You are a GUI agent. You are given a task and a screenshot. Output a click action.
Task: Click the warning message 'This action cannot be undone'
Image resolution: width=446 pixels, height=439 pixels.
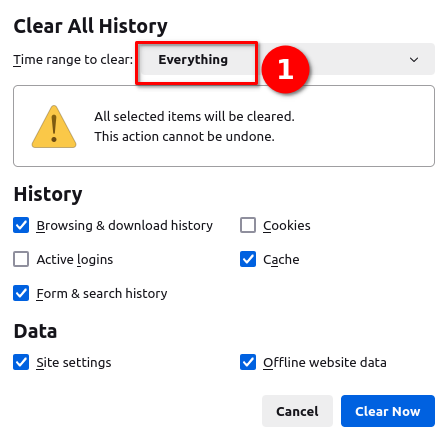[x=184, y=137]
